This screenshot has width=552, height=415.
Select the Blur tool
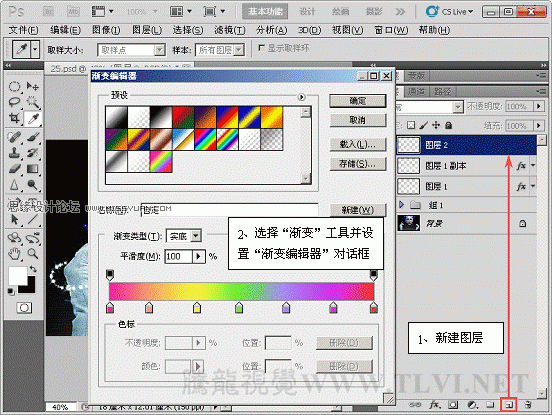14,185
